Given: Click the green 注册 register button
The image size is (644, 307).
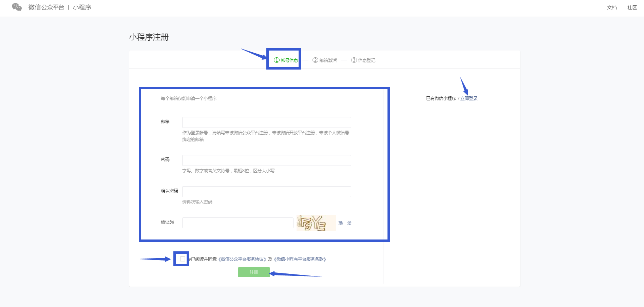Looking at the screenshot, I should click(x=253, y=272).
